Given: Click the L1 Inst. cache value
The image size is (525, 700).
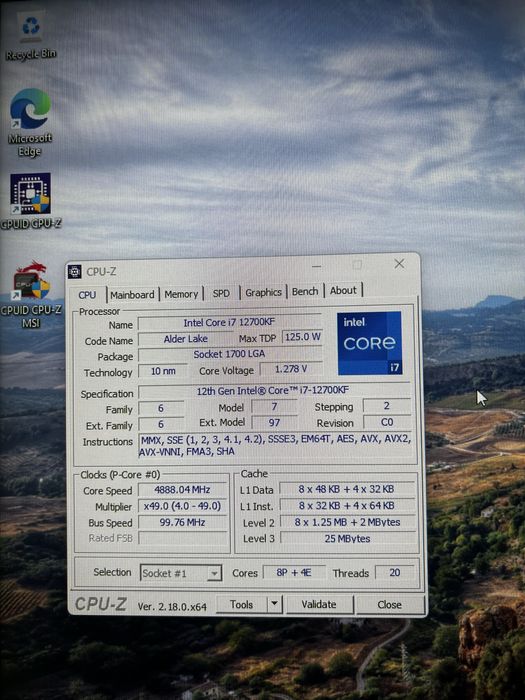Looking at the screenshot, I should click(x=347, y=506).
